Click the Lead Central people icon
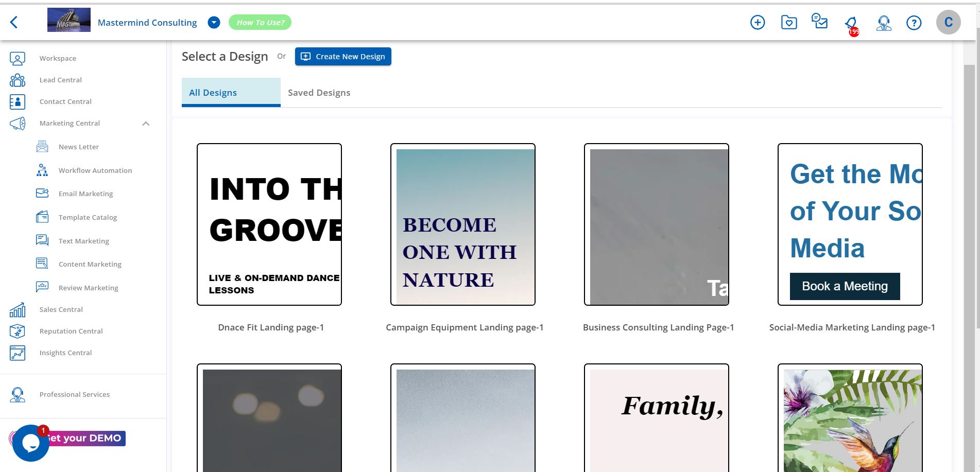The height and width of the screenshot is (472, 980). click(18, 80)
